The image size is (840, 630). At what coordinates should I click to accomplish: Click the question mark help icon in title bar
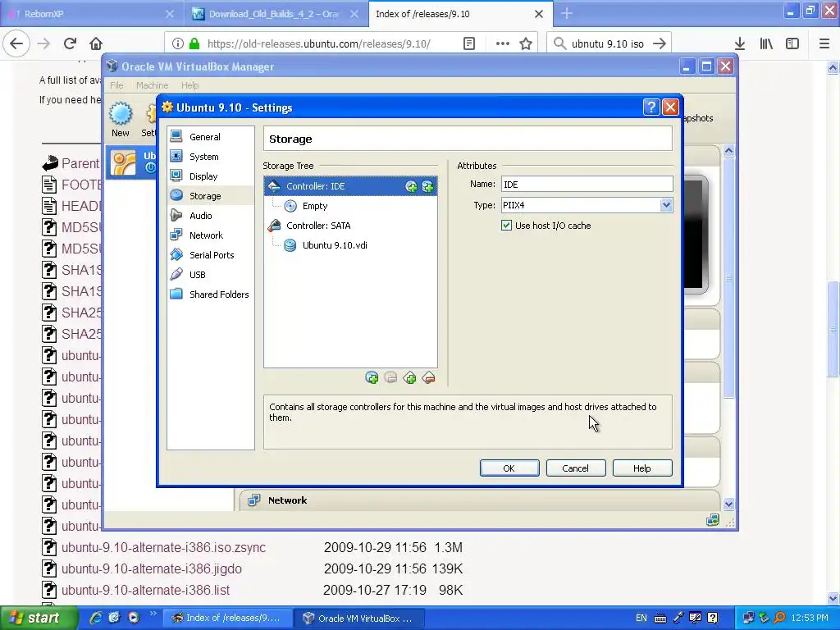(x=651, y=107)
